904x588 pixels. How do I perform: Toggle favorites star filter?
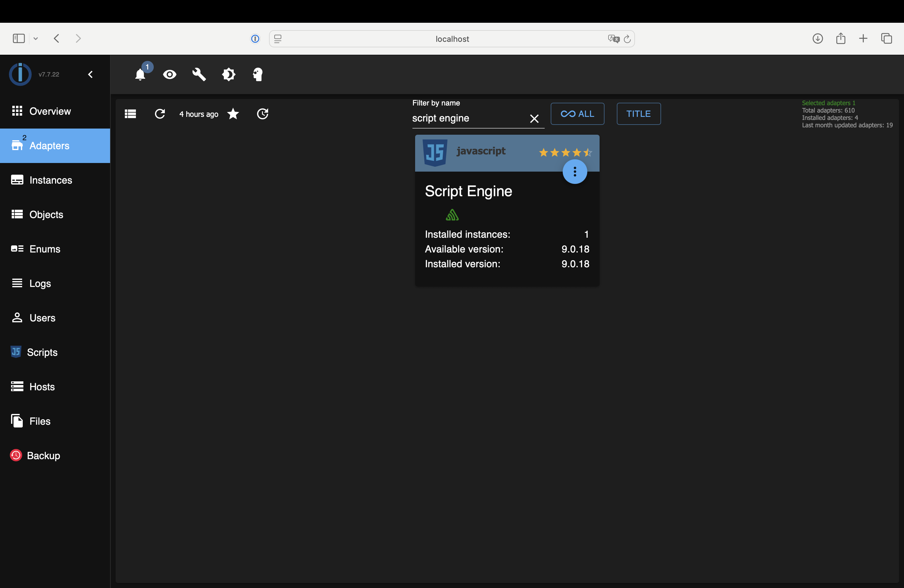pos(233,114)
